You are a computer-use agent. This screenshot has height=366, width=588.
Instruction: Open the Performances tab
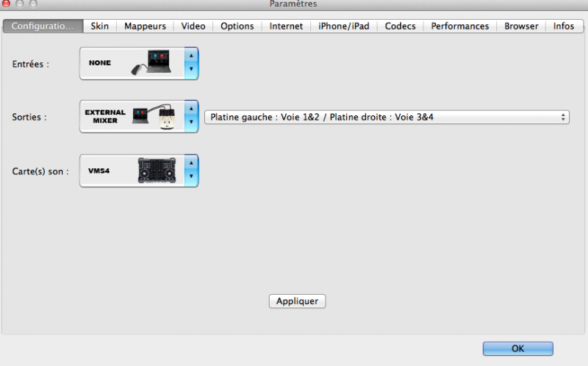(460, 26)
